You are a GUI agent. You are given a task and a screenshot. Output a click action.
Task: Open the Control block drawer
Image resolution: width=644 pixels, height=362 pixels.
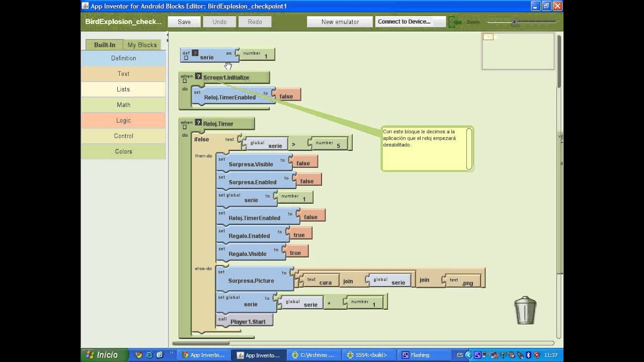[123, 136]
